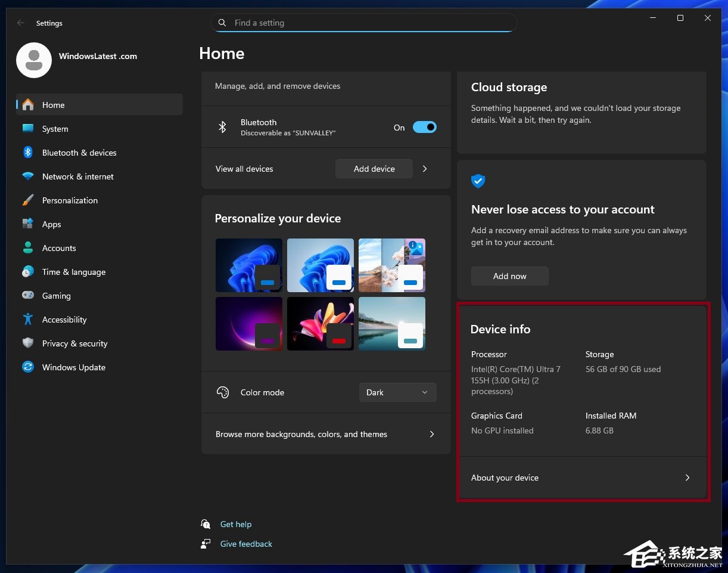Click the Privacy & security shield icon
This screenshot has width=728, height=573.
(x=28, y=343)
